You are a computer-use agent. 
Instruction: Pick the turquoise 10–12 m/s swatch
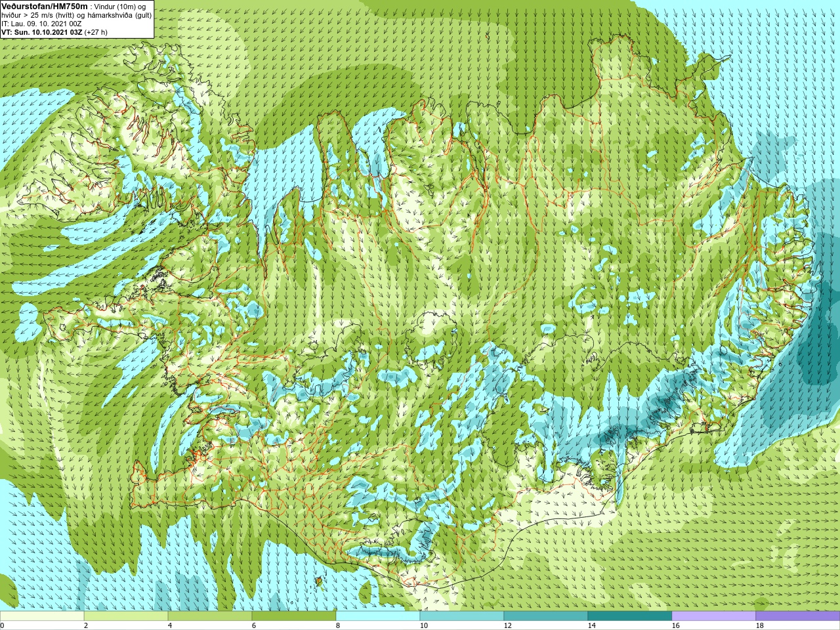point(462,616)
